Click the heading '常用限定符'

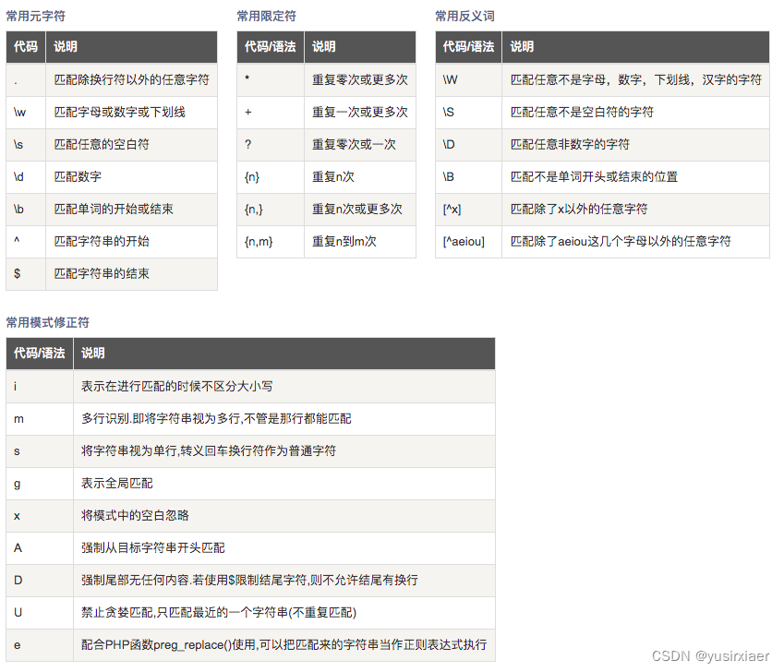click(267, 17)
